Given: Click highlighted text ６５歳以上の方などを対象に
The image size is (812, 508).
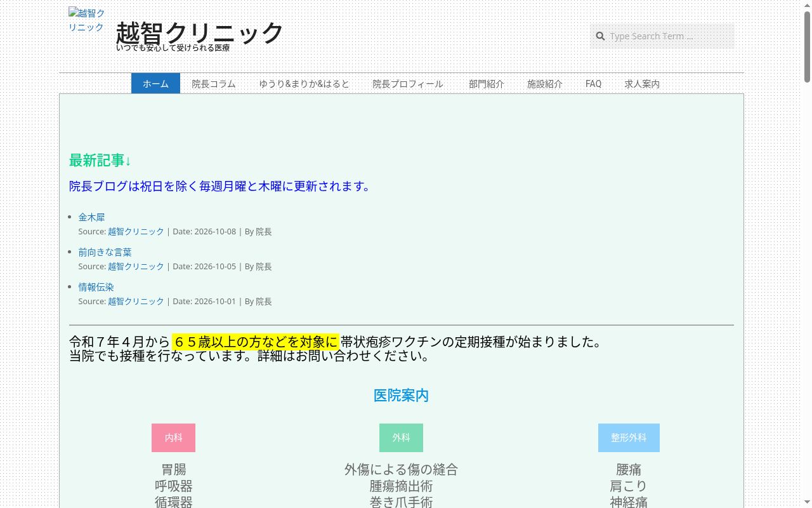Looking at the screenshot, I should pos(255,342).
